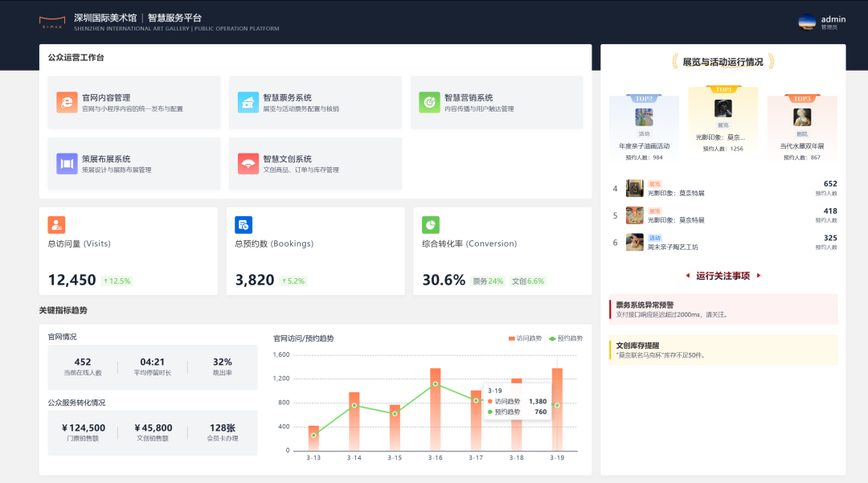Click the 12,450 total visits value
Viewport: 868px width, 483px height.
(72, 280)
